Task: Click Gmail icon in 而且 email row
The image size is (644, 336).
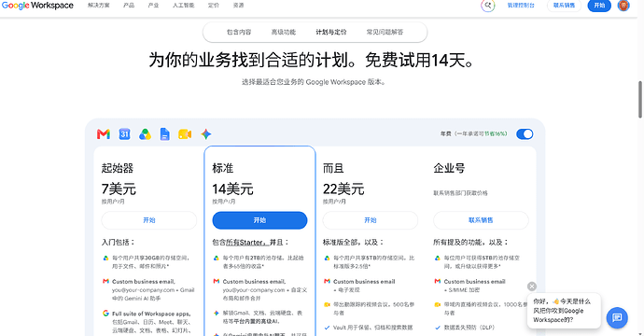Action: click(x=327, y=281)
